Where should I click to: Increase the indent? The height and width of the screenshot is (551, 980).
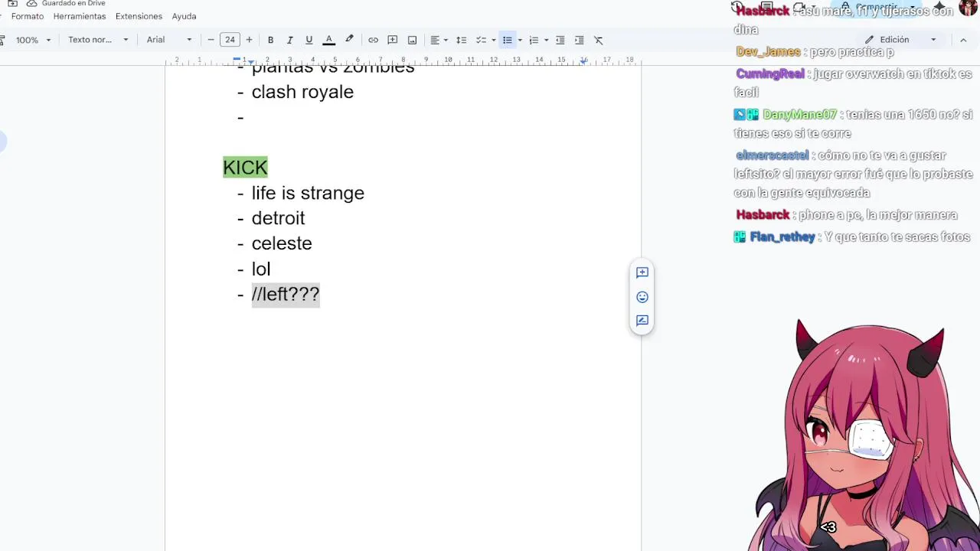(x=579, y=40)
